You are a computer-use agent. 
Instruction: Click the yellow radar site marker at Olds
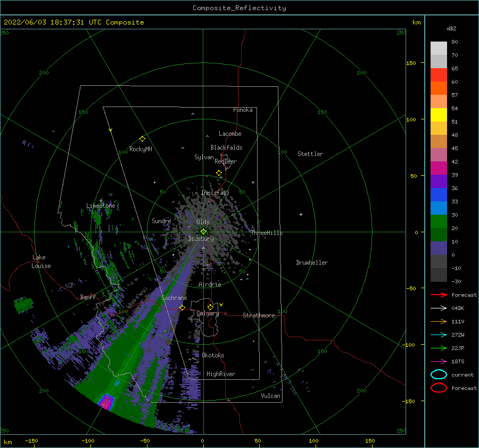203,232
